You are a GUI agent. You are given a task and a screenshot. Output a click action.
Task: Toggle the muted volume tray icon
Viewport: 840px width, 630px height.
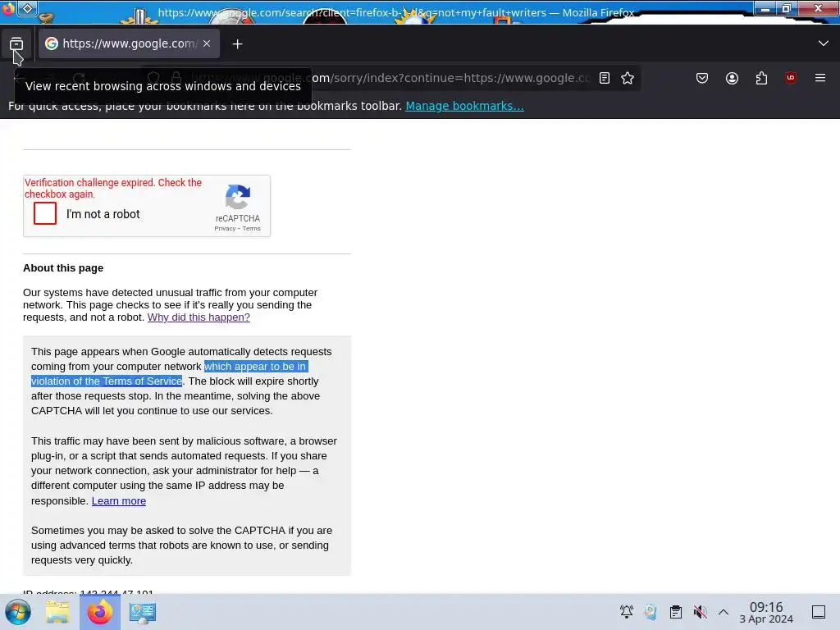(x=700, y=612)
